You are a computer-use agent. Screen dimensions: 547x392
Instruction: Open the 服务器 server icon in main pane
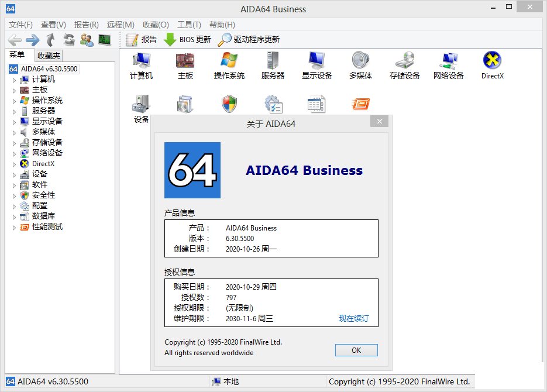coord(273,66)
